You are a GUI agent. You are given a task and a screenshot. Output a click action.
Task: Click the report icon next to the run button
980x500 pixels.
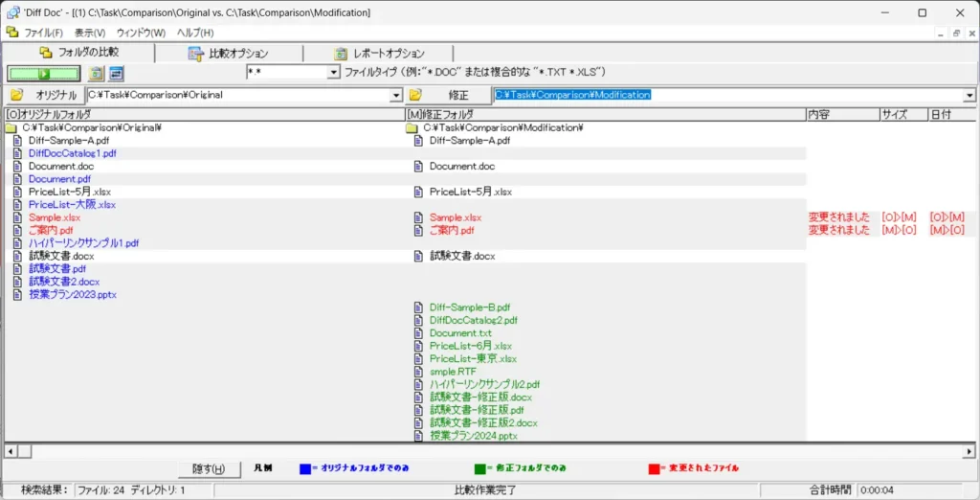[96, 74]
